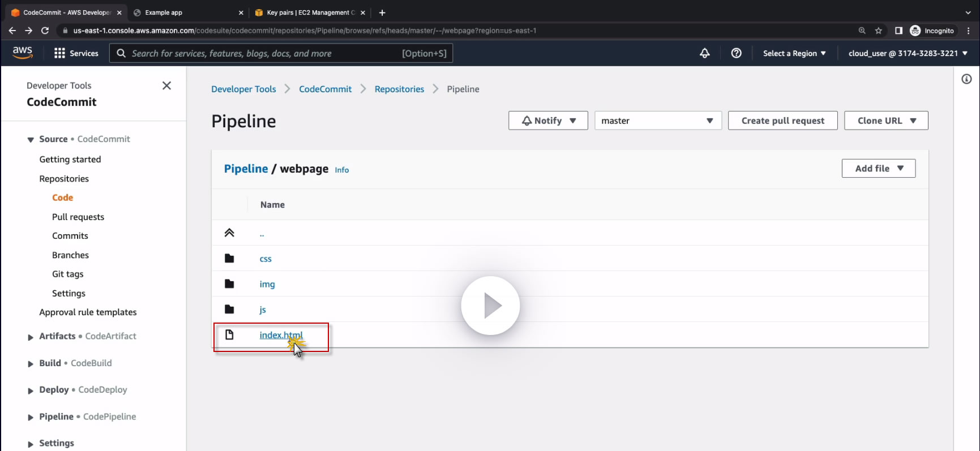Click the index.html file icon
980x451 pixels.
click(x=229, y=335)
